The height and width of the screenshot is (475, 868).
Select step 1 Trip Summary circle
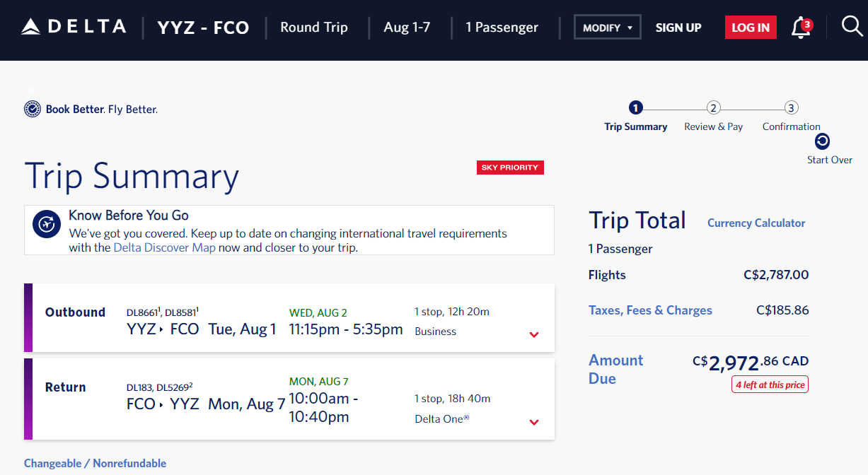tap(635, 108)
